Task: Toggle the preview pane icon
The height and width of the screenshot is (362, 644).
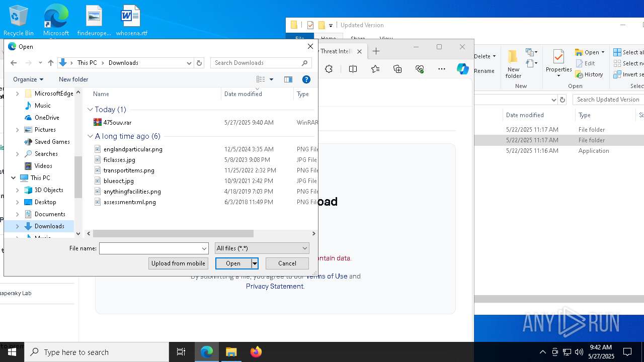Action: click(288, 79)
